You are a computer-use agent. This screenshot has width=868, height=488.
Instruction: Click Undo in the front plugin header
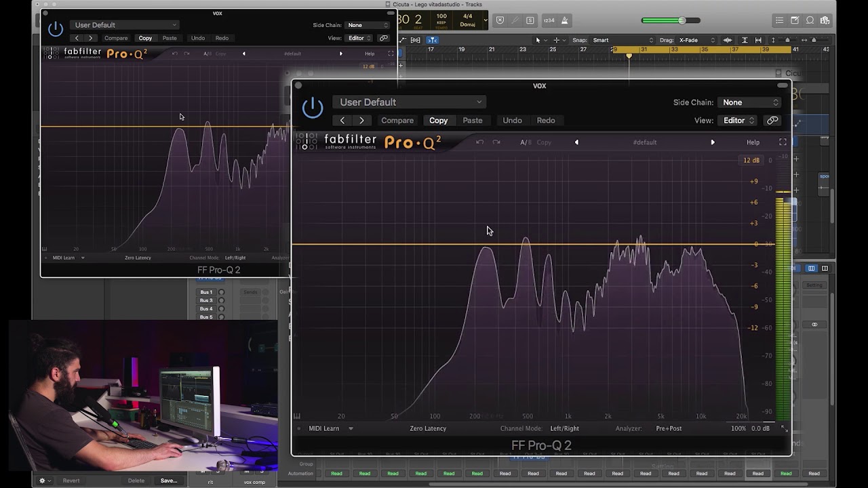click(512, 121)
